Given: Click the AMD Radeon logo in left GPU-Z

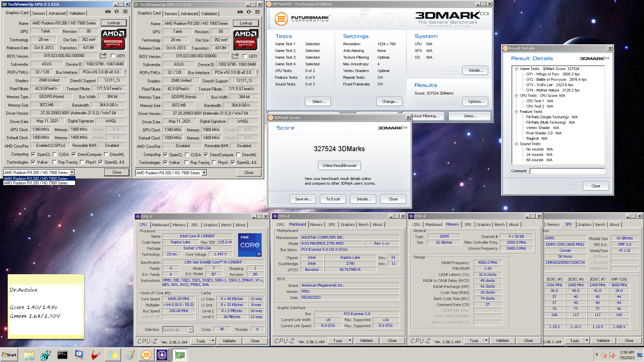Looking at the screenshot, I should coord(114,40).
